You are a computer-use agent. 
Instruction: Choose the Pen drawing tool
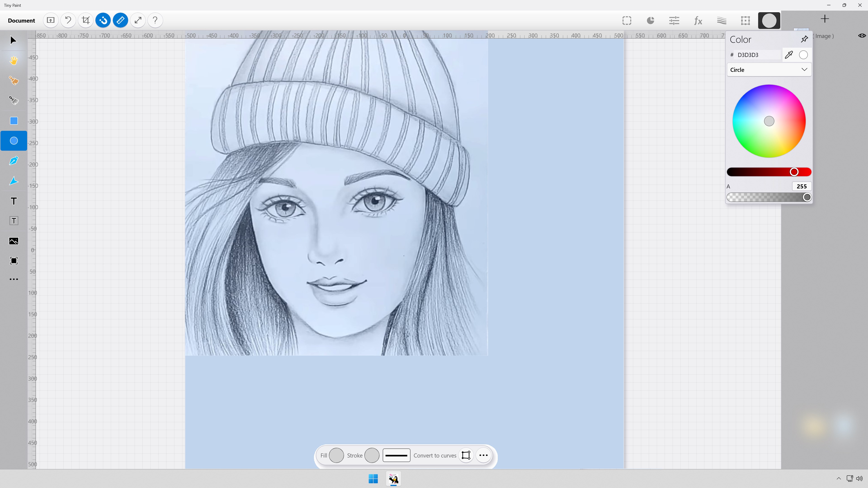(x=14, y=161)
